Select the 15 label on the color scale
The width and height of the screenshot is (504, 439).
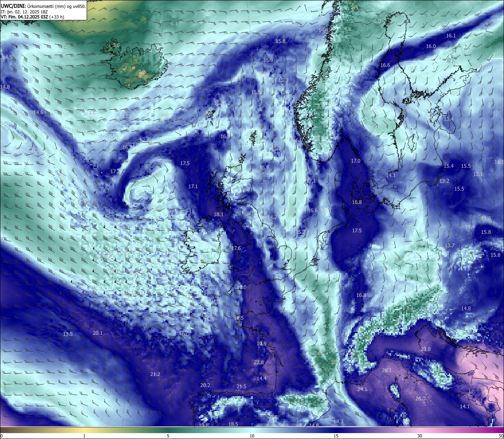[336, 436]
